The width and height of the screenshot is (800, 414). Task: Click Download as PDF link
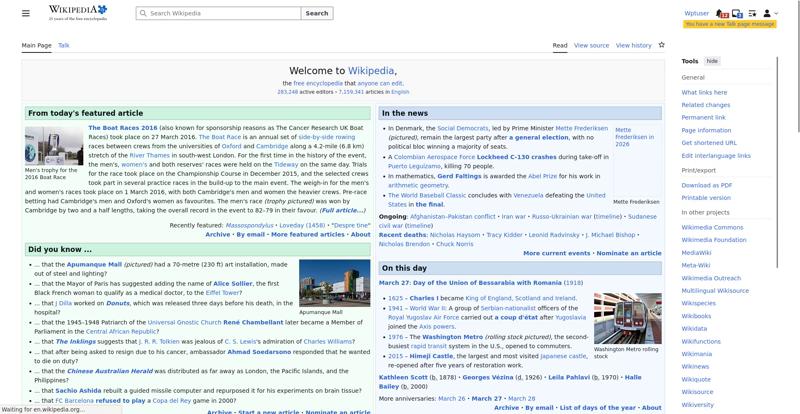tap(707, 185)
